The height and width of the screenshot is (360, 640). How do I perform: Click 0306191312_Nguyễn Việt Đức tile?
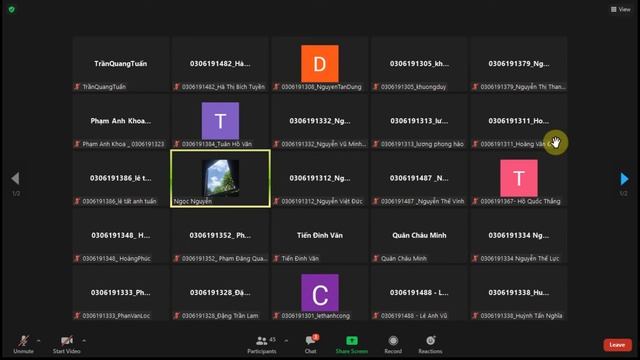[x=320, y=178]
